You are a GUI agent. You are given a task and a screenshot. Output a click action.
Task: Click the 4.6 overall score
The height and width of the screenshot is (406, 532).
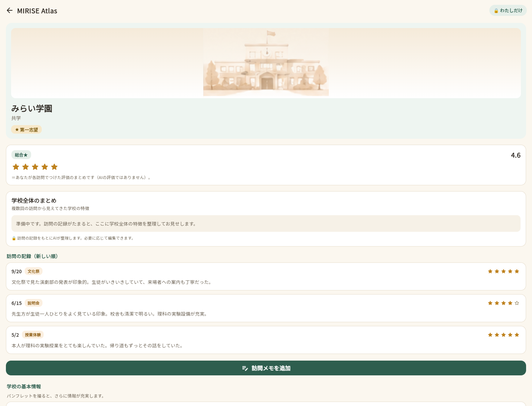515,155
